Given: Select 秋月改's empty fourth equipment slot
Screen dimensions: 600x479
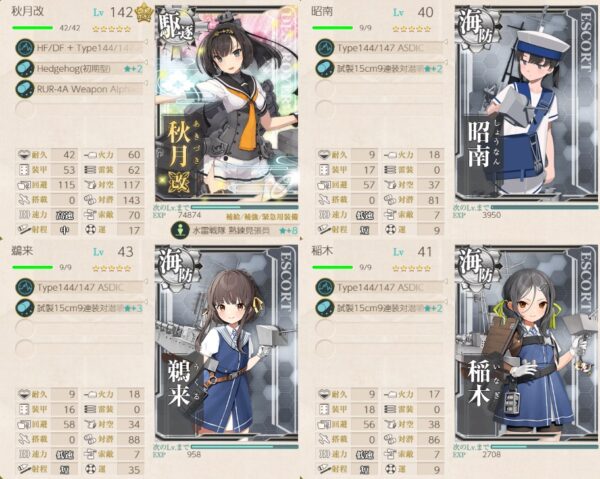Looking at the screenshot, I should click(80, 110).
